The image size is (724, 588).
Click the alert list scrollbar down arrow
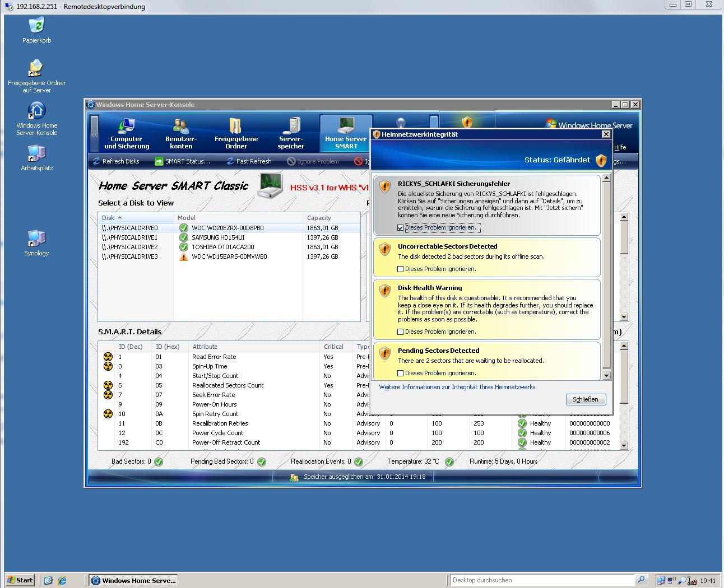click(606, 376)
